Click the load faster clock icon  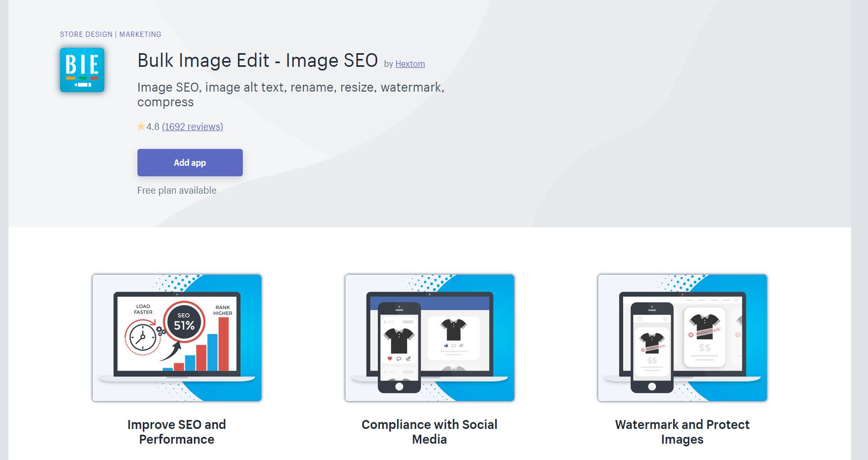(141, 338)
